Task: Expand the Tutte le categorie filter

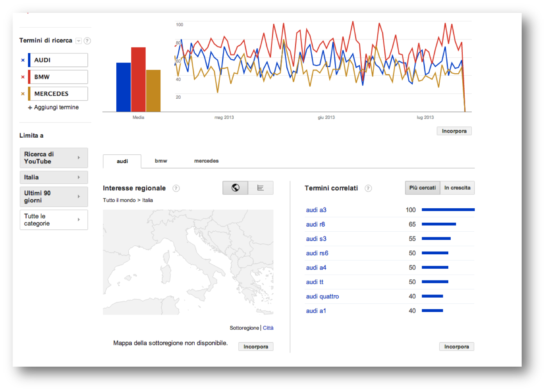Action: coord(54,220)
